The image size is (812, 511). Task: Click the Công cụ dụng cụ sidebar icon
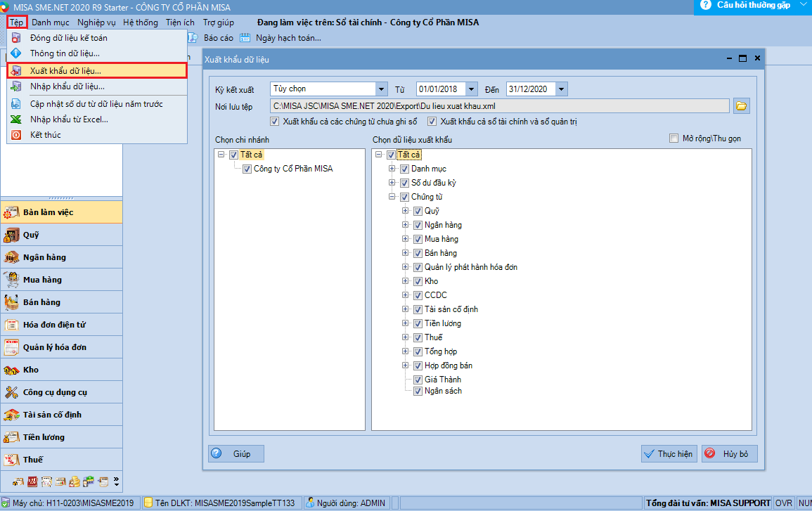click(11, 392)
